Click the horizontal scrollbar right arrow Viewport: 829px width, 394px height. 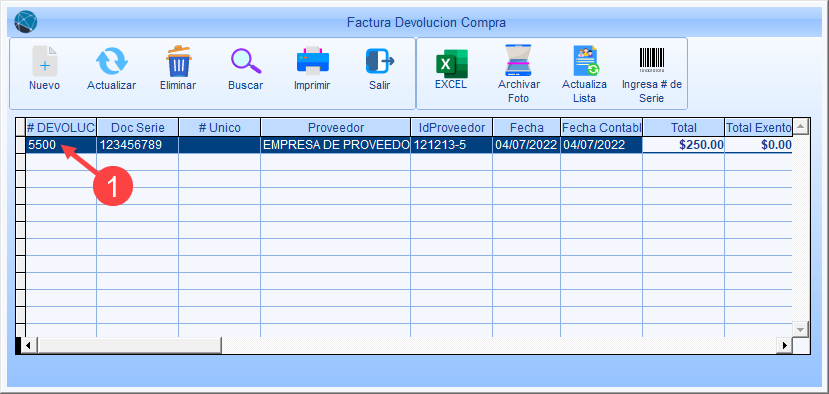[x=785, y=345]
